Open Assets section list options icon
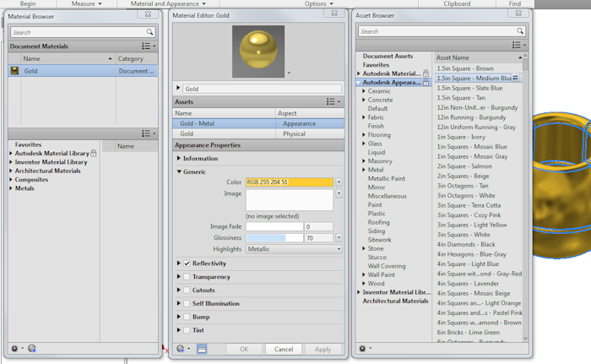This screenshot has width=591, height=364. [x=333, y=101]
